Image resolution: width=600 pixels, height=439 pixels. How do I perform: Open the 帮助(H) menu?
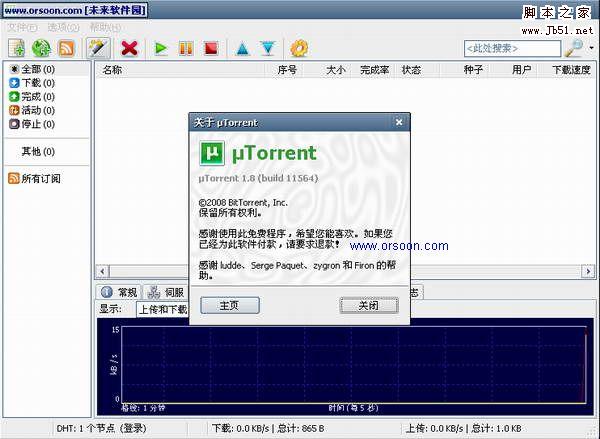[105, 28]
